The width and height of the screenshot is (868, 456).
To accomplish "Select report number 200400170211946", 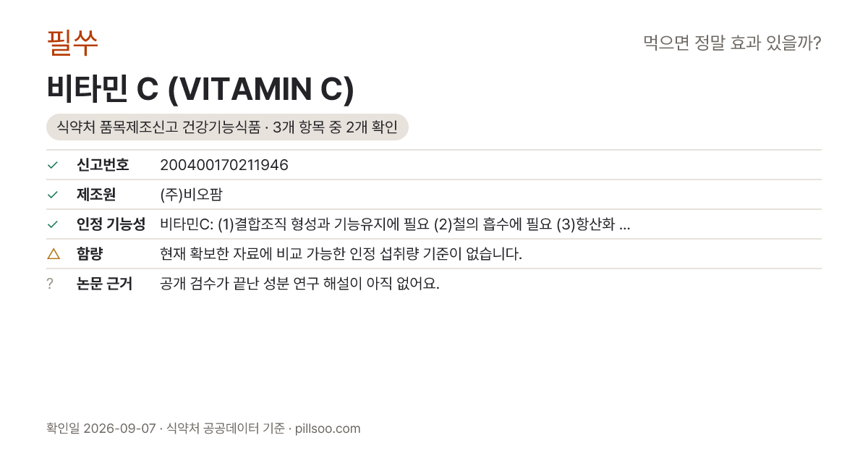I will tap(224, 165).
